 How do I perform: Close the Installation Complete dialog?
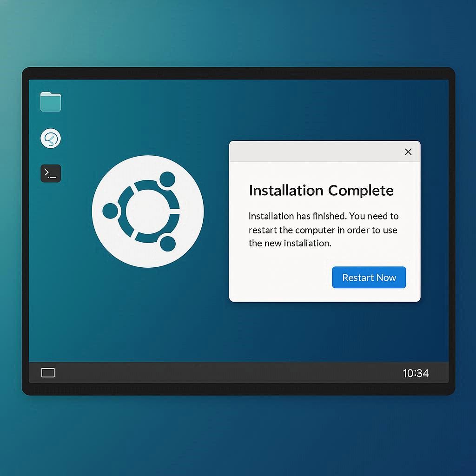coord(408,152)
